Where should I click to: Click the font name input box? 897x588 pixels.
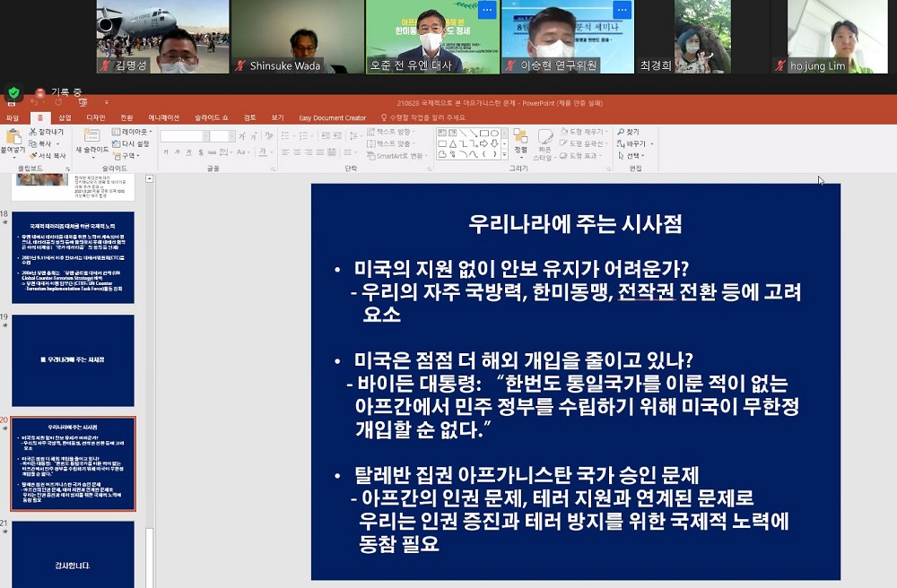[181, 136]
